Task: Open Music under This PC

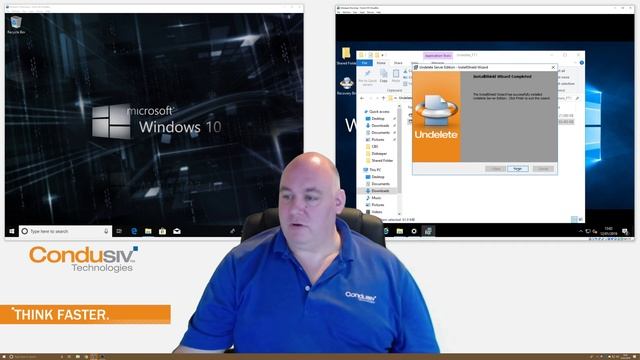Action: (373, 198)
